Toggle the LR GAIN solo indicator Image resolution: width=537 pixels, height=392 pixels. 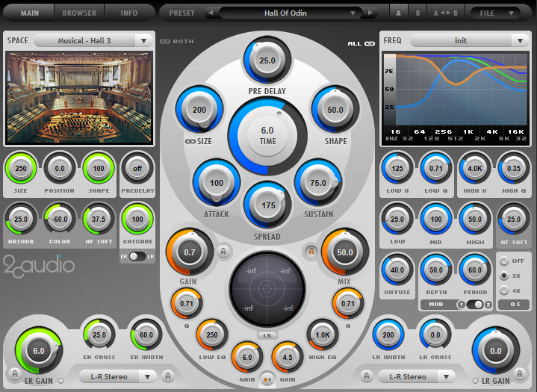pyautogui.click(x=475, y=381)
